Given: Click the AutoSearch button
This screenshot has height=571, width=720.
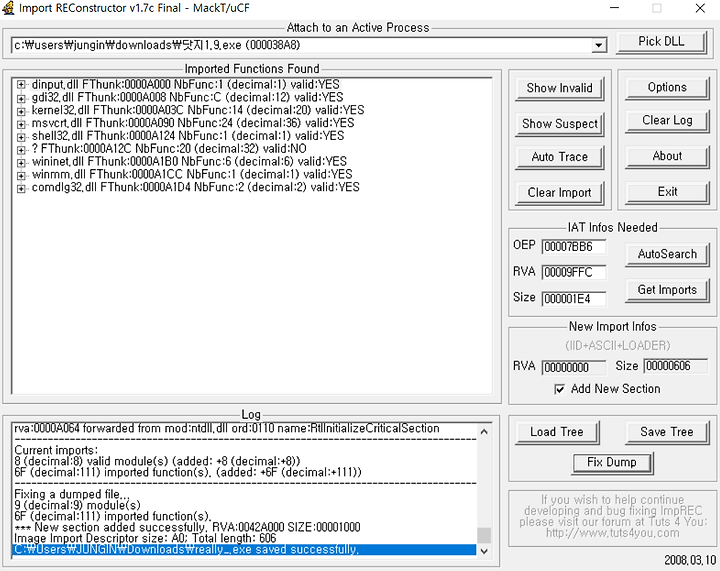Looking at the screenshot, I should 667,254.
